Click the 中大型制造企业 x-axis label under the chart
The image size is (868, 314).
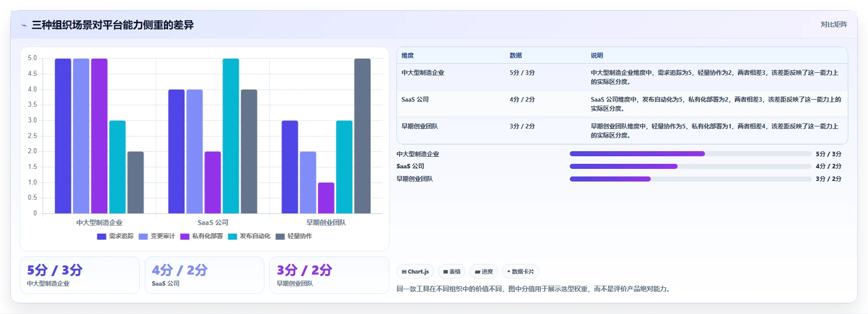point(99,222)
